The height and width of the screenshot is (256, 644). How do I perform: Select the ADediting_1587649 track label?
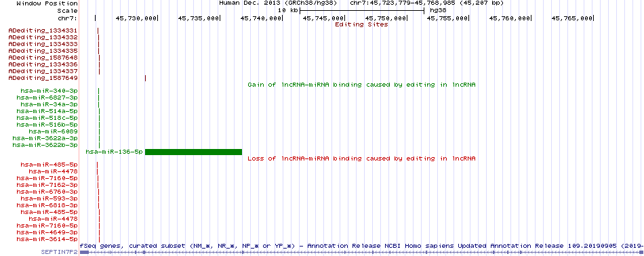[x=43, y=78]
